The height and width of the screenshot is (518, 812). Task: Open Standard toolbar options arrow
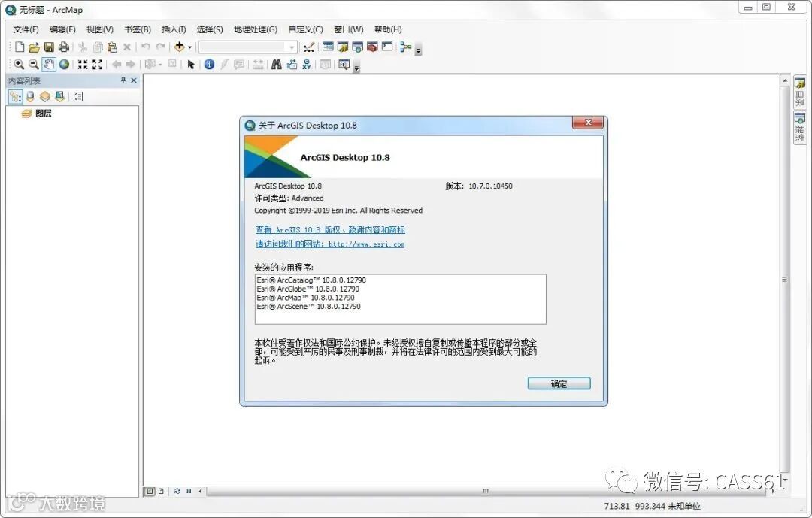tap(419, 50)
